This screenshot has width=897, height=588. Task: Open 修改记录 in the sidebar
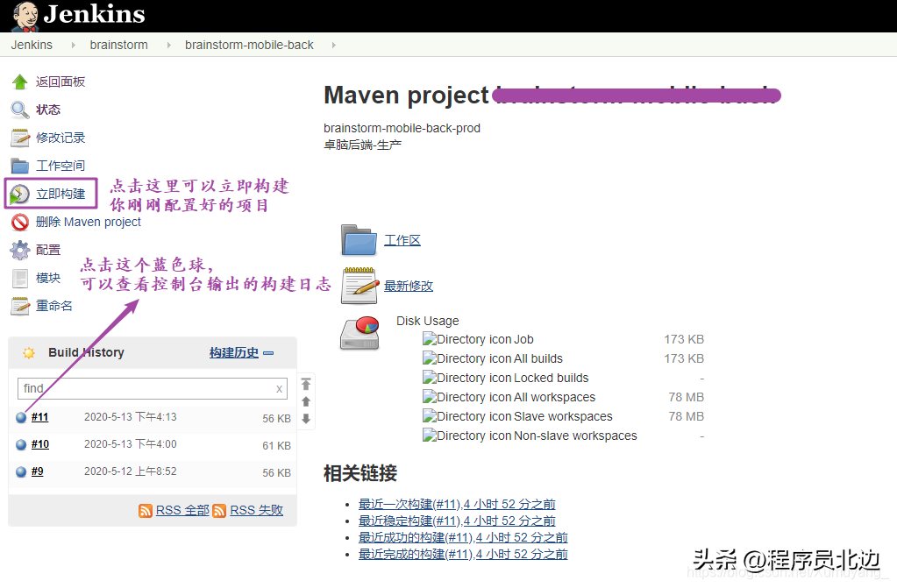(x=61, y=138)
